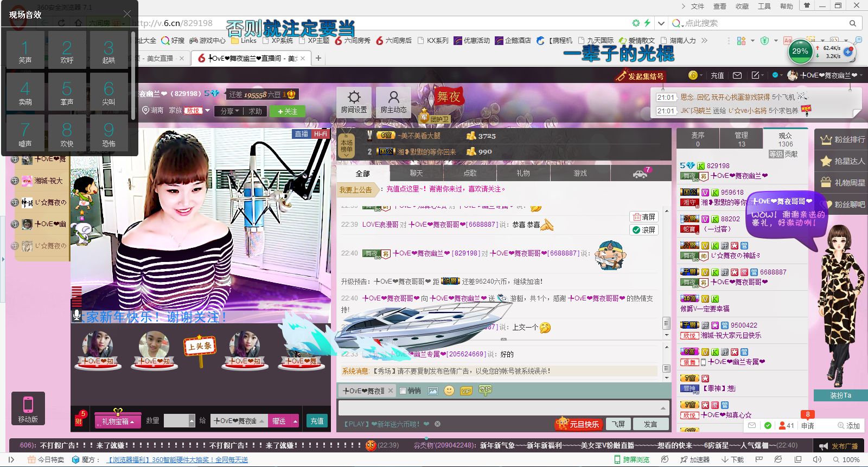This screenshot has width=868, height=467.
Task: Click the 发言 send button
Action: tap(650, 424)
